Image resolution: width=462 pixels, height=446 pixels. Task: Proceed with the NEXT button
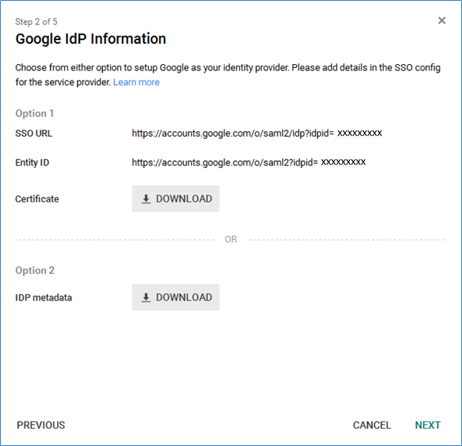click(428, 425)
